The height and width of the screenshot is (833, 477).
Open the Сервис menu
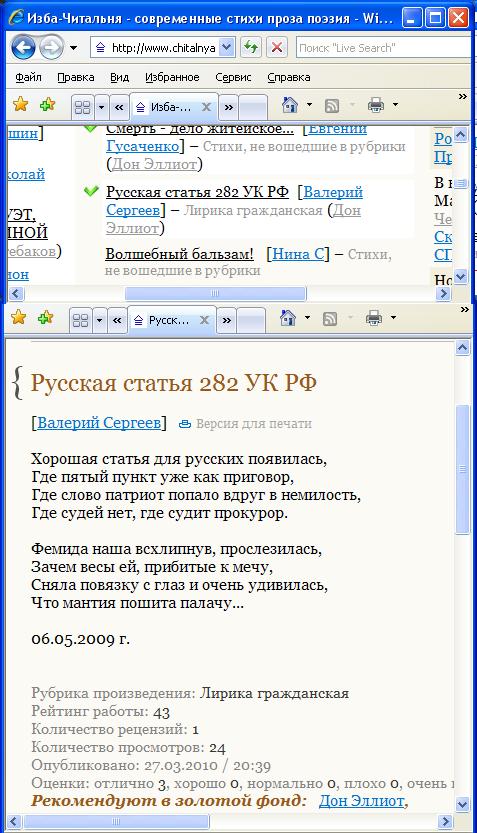(x=233, y=78)
